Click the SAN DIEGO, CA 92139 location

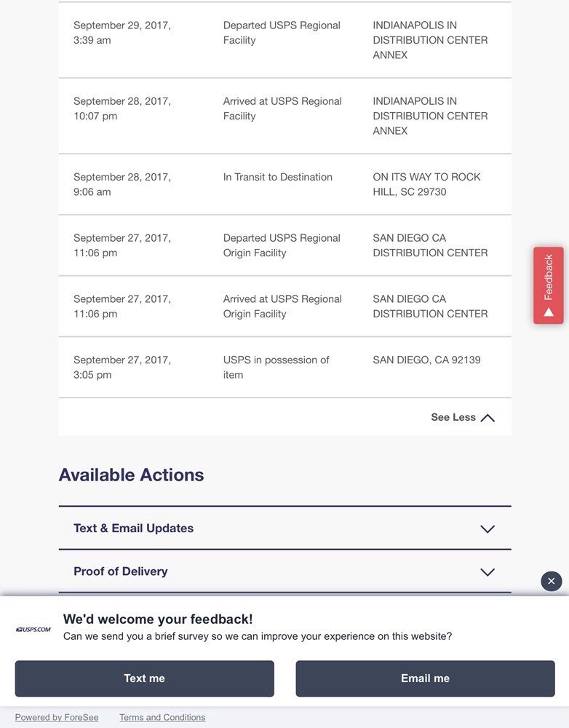(x=427, y=360)
